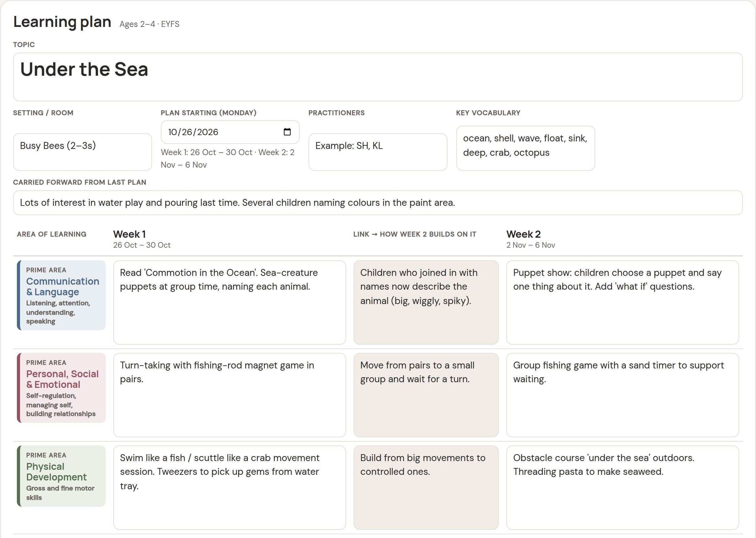Click the 'Carried forward from last plan' label

pyautogui.click(x=79, y=182)
